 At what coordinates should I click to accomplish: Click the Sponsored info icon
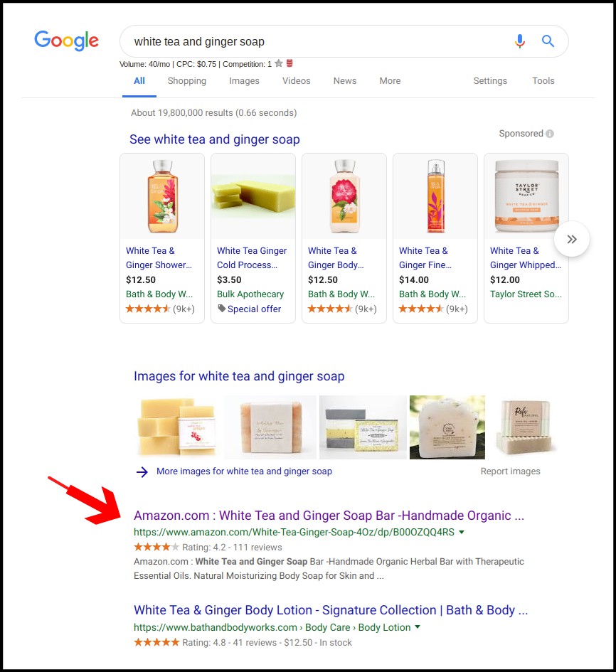point(550,134)
